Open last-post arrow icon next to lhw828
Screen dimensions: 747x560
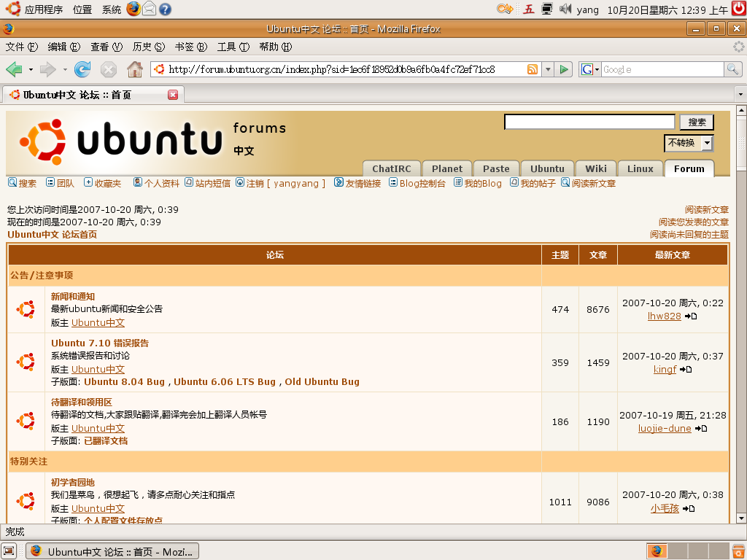click(691, 316)
